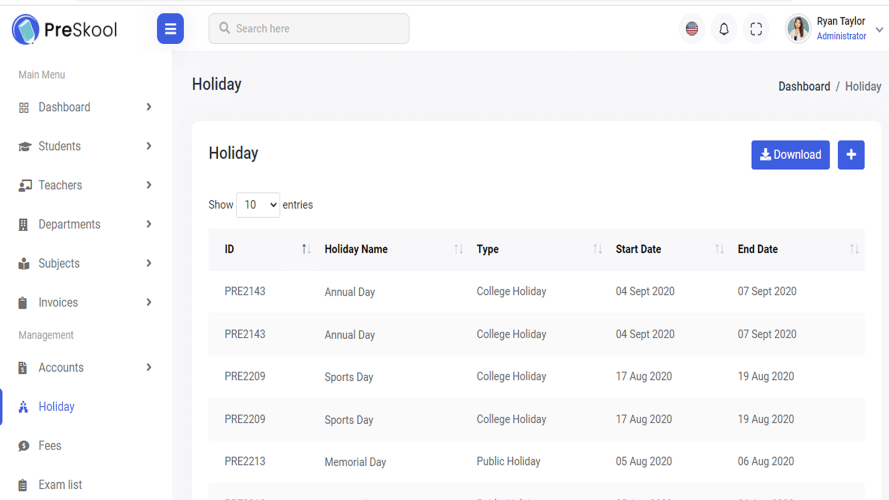Expand the Students menu chevron

point(149,146)
